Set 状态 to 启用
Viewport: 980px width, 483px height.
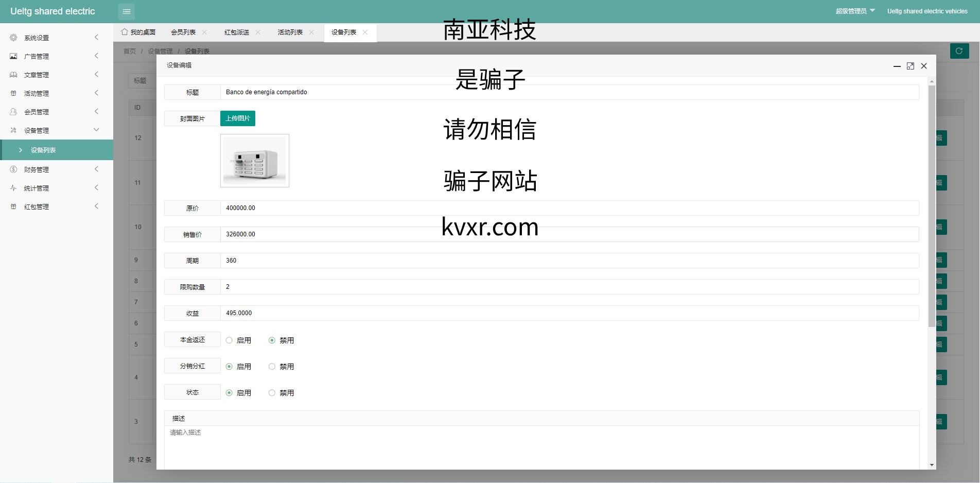[229, 393]
